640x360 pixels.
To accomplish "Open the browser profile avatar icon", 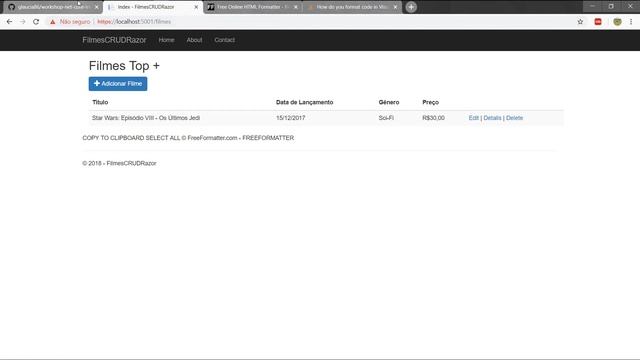I will pyautogui.click(x=617, y=22).
